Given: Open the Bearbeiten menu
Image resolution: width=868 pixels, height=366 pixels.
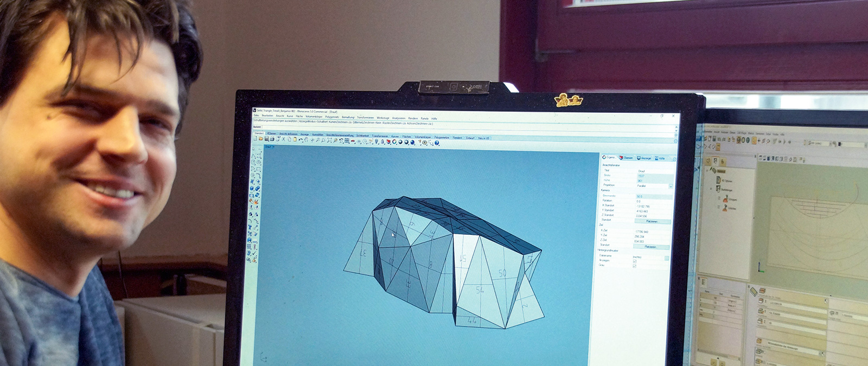Looking at the screenshot, I should [x=267, y=115].
